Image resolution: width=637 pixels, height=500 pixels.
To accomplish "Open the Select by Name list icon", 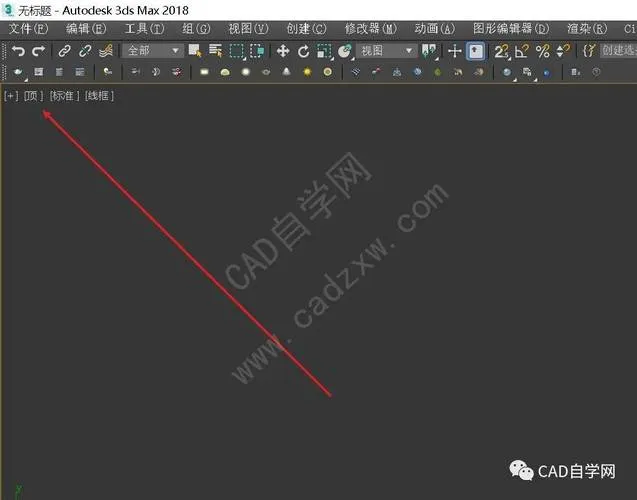I will tap(215, 51).
